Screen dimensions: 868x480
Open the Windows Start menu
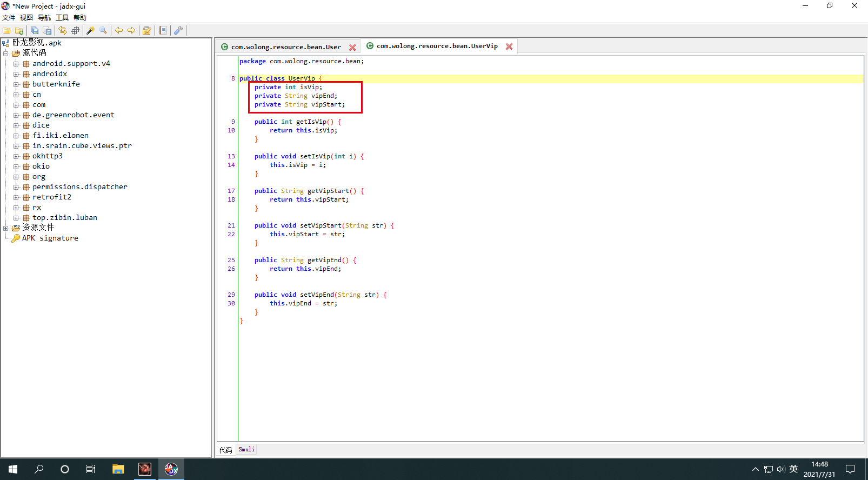[13, 469]
